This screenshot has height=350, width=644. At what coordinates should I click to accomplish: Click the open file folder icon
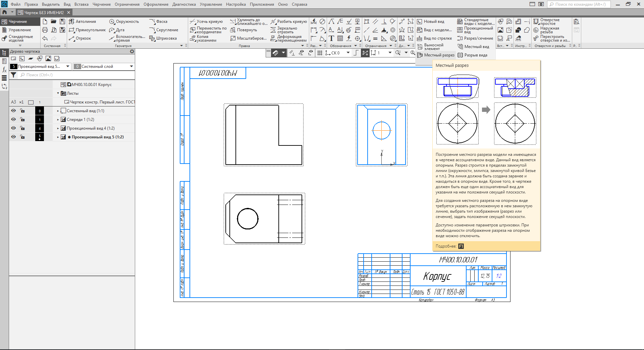(x=54, y=21)
